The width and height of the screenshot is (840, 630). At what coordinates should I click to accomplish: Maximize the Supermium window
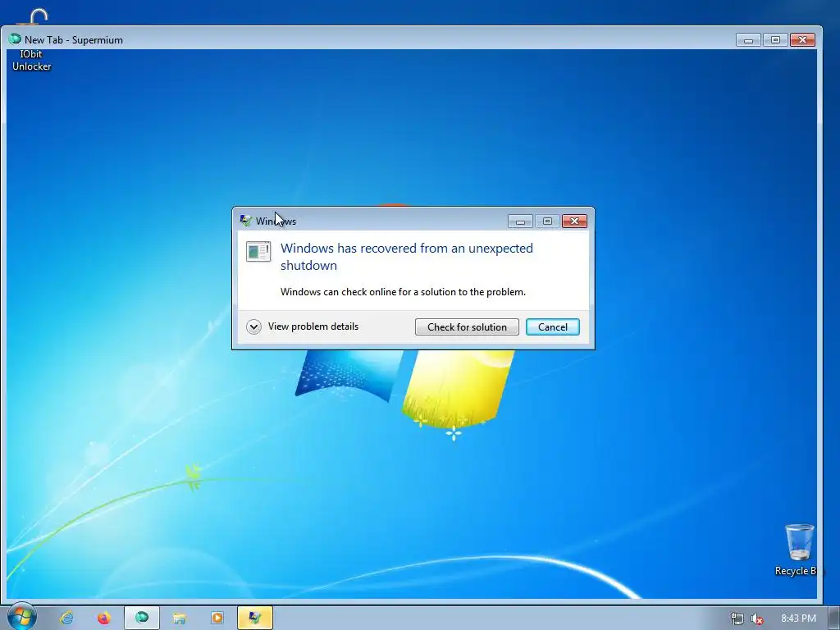pyautogui.click(x=775, y=39)
